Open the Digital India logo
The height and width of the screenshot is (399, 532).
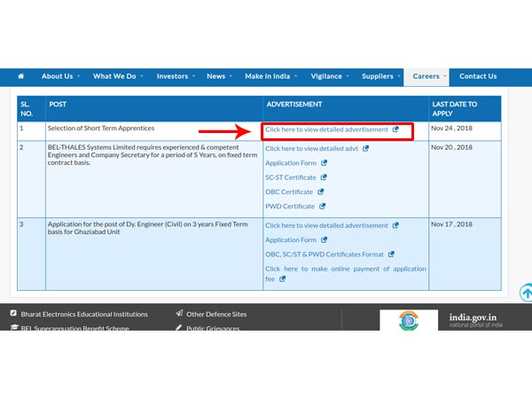[x=409, y=320]
